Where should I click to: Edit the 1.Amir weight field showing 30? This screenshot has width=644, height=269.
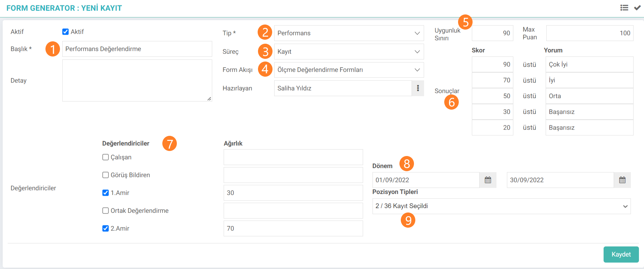293,193
